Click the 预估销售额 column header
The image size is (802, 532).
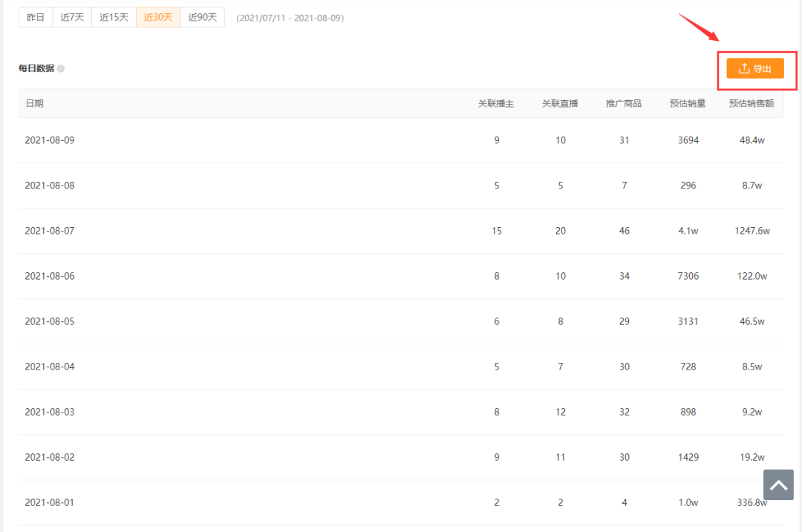(x=752, y=104)
